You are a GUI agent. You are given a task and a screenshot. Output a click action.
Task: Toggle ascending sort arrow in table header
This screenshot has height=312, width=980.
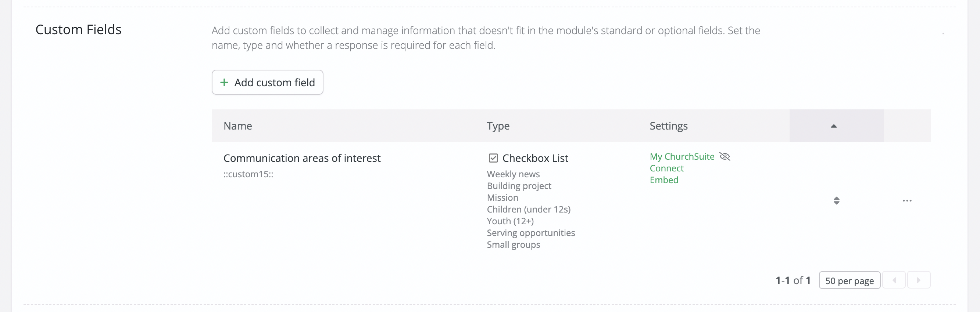pyautogui.click(x=834, y=126)
